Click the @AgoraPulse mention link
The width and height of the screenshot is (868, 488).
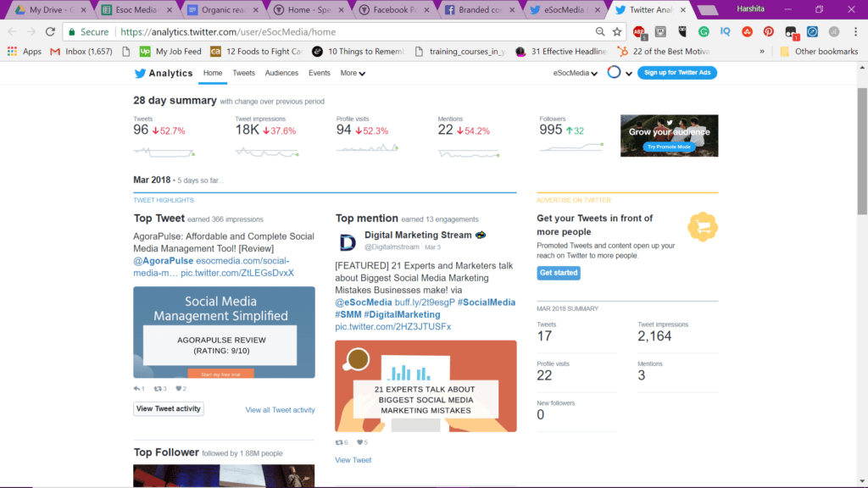164,261
